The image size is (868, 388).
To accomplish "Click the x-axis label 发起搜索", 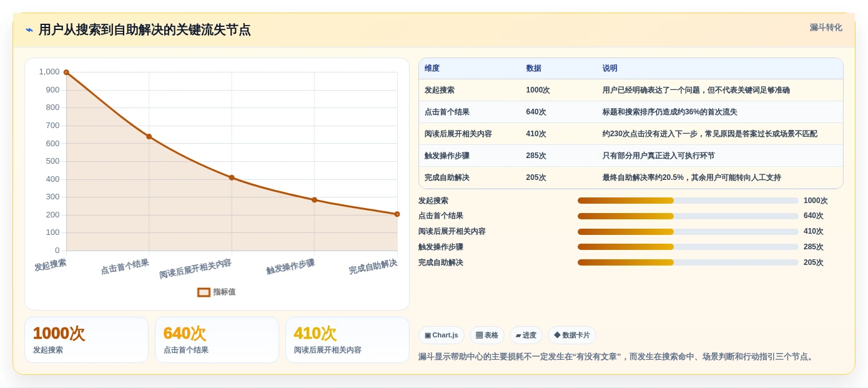I will point(51,265).
